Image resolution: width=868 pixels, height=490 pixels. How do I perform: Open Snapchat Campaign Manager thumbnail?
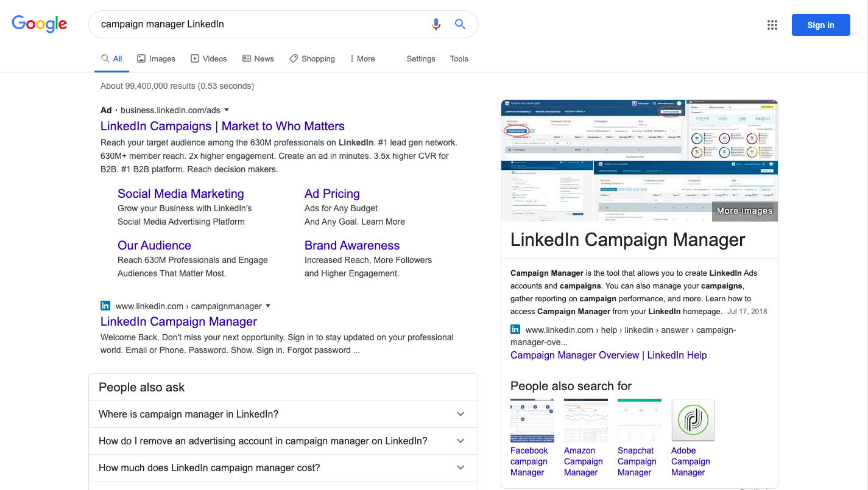640,420
